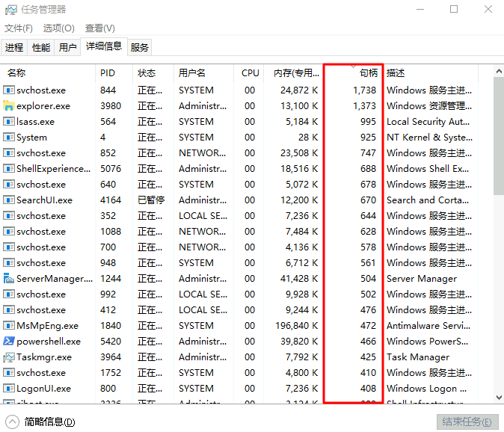Sort by the PID column header
504x432 pixels.
point(114,73)
